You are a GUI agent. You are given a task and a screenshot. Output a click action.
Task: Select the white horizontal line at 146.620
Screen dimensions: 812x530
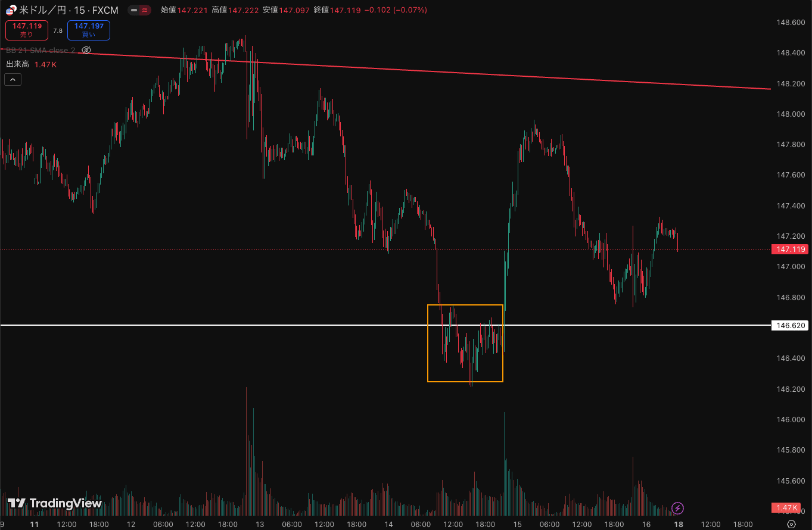tap(238, 325)
